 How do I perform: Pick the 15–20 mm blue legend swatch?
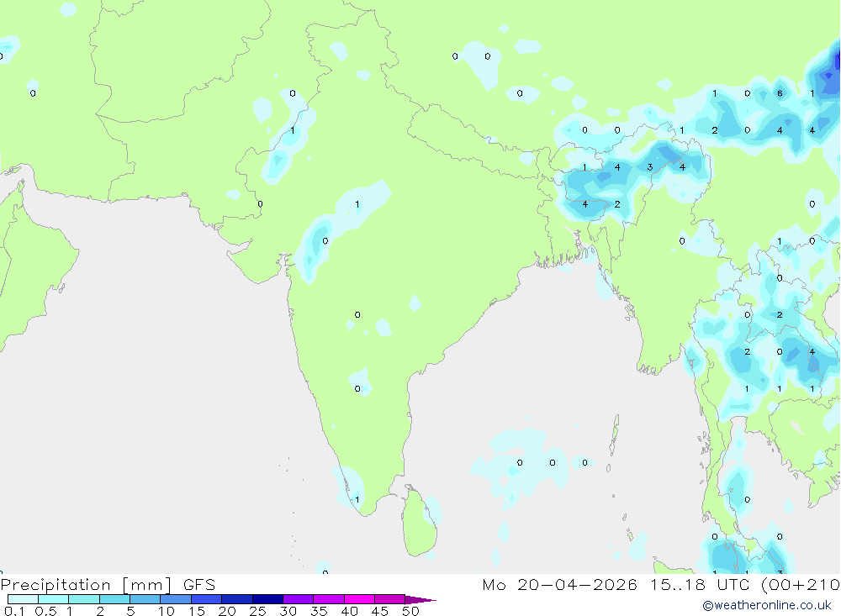206,599
